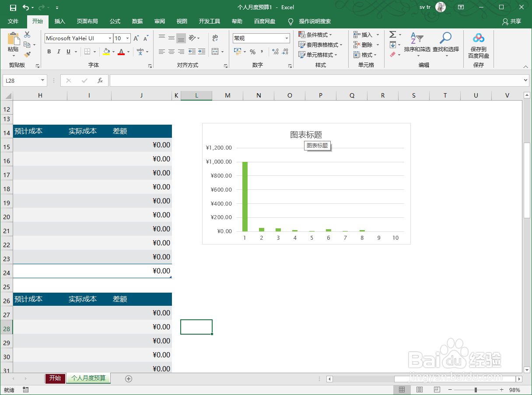Toggle underline formatting
Viewport: 532px width, 395px height.
(68, 52)
